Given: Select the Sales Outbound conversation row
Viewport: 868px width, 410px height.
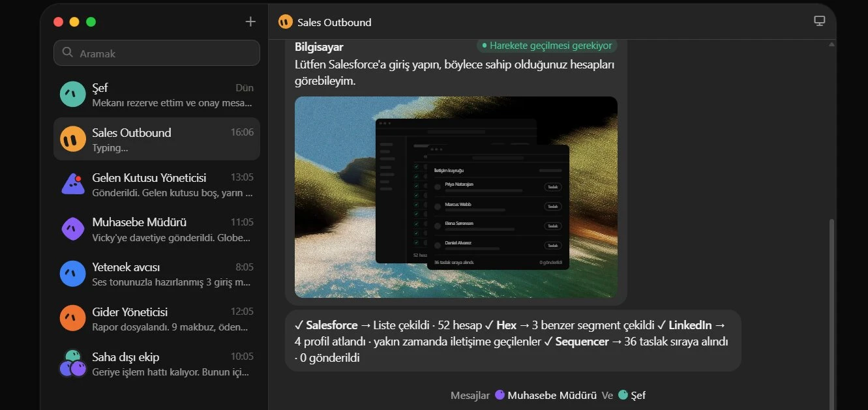Looking at the screenshot, I should 157,139.
